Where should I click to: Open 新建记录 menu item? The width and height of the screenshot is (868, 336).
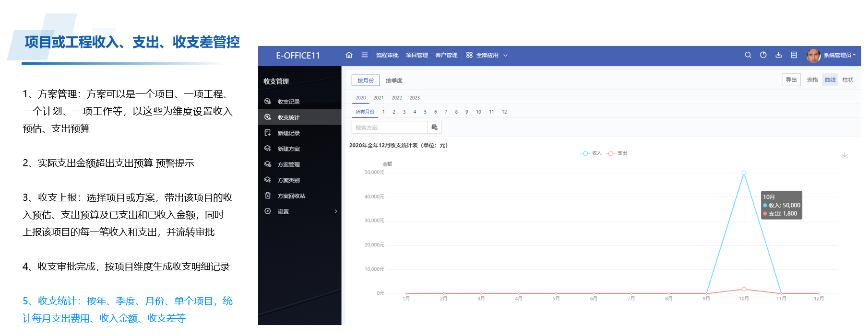288,133
